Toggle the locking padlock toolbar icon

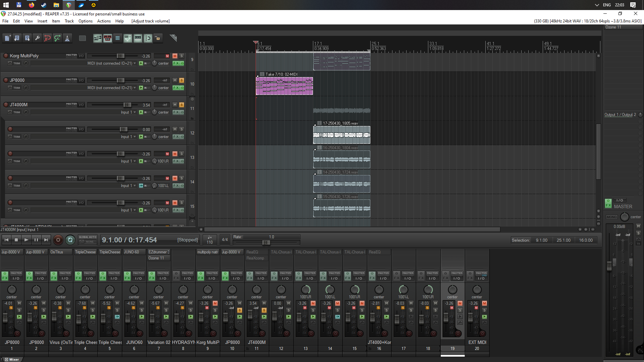click(158, 38)
